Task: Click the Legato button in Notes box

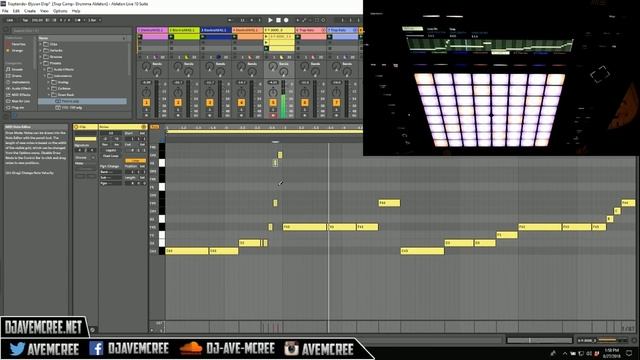Action: click(x=111, y=150)
